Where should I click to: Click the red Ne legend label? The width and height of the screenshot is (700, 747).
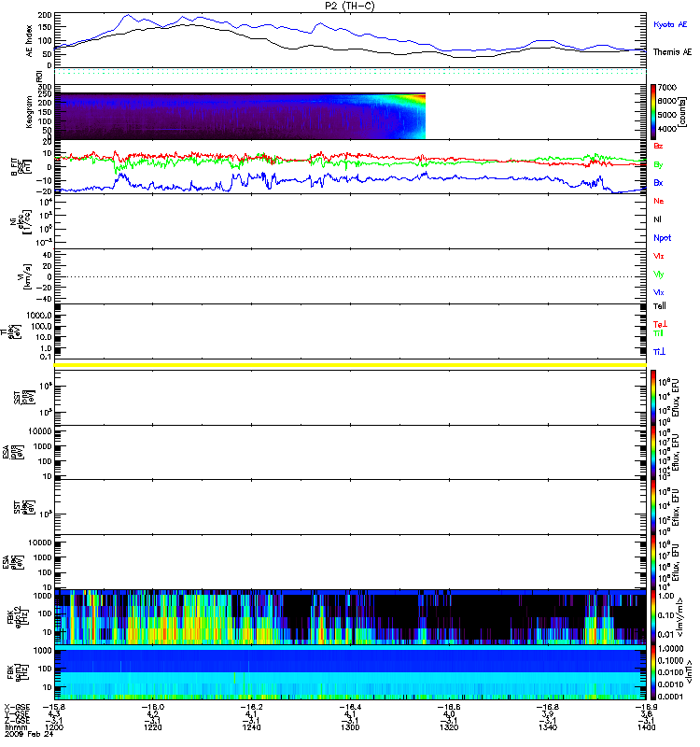point(659,201)
